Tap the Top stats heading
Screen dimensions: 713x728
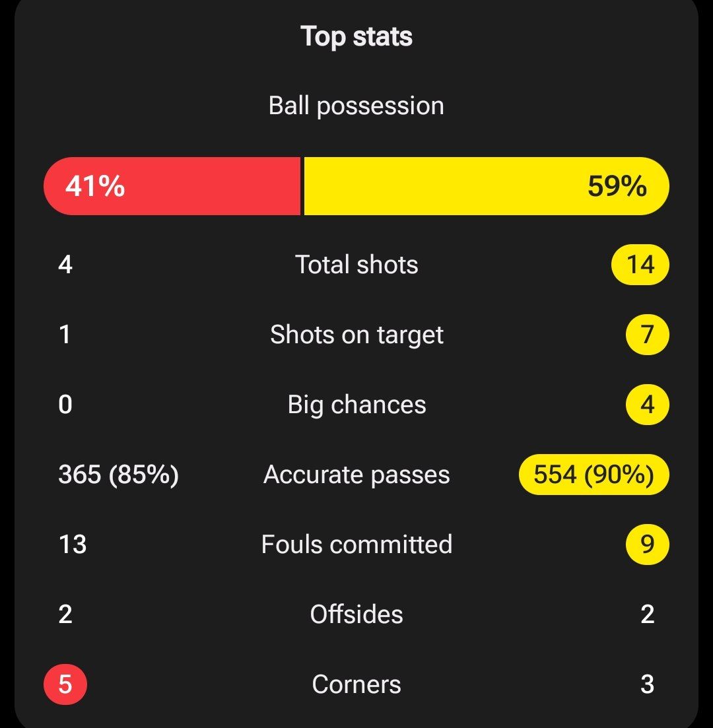tap(356, 36)
